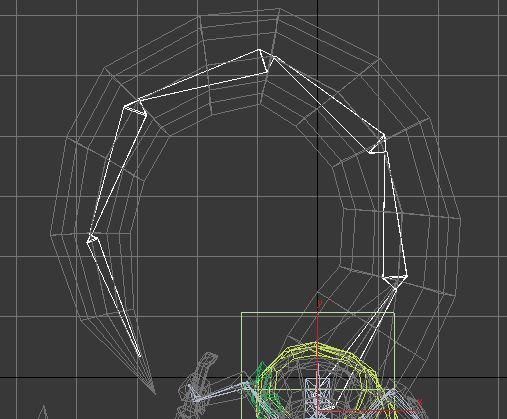Select the red horizontal X axis gizmo line
Viewport: 507px width, 419px height.
[367, 410]
